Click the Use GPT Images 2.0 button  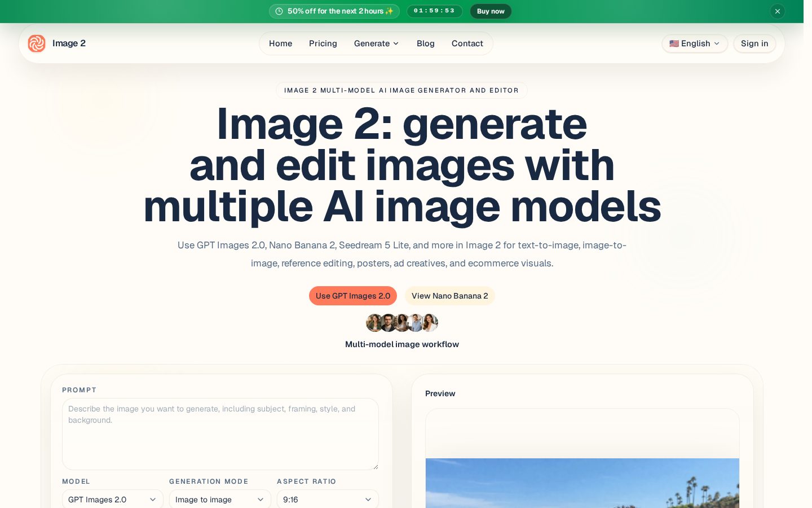coord(353,296)
